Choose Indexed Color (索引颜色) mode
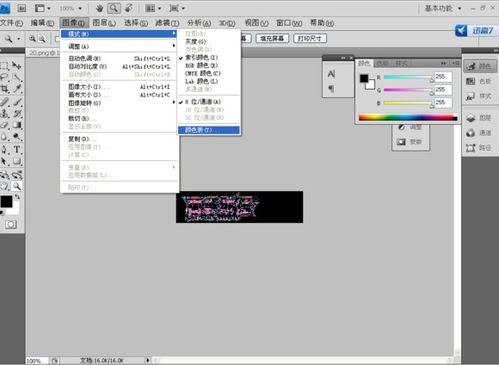 [x=209, y=57]
